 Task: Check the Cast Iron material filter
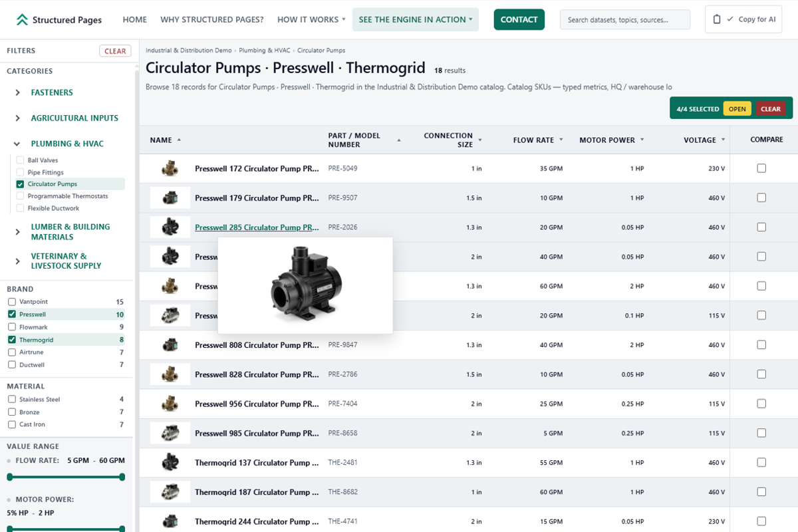coord(11,424)
